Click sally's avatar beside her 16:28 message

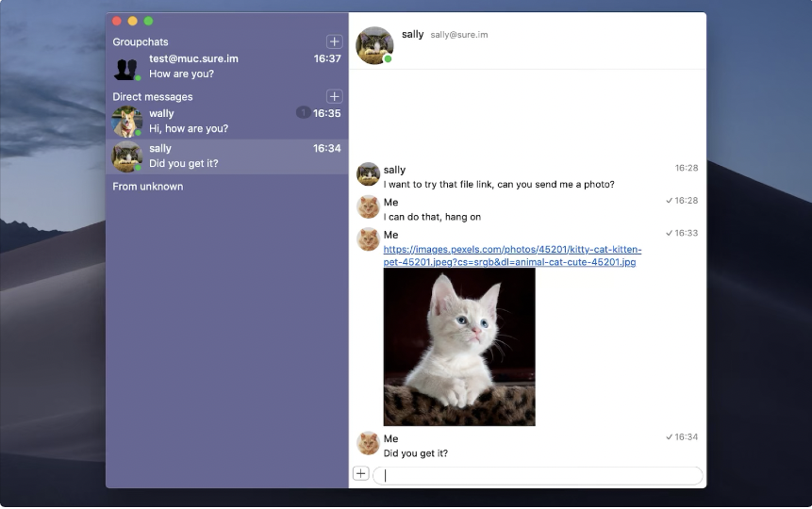tap(368, 174)
